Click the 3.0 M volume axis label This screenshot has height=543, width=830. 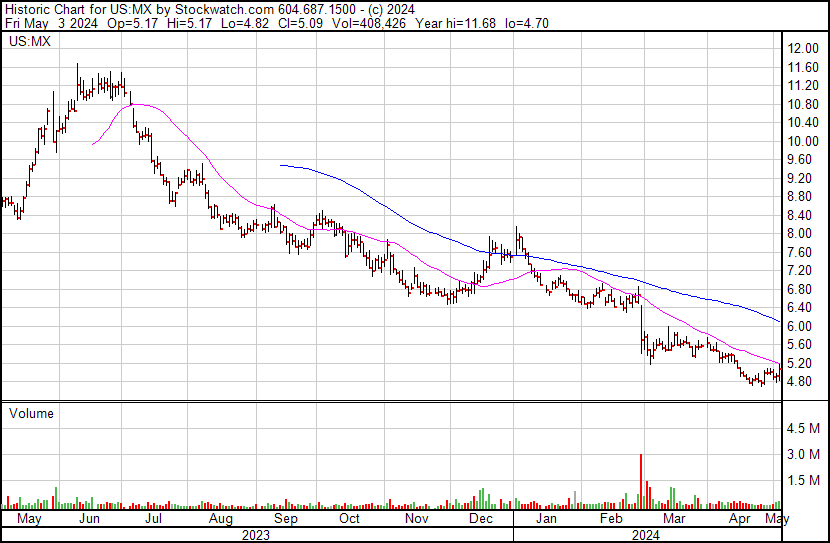point(803,454)
